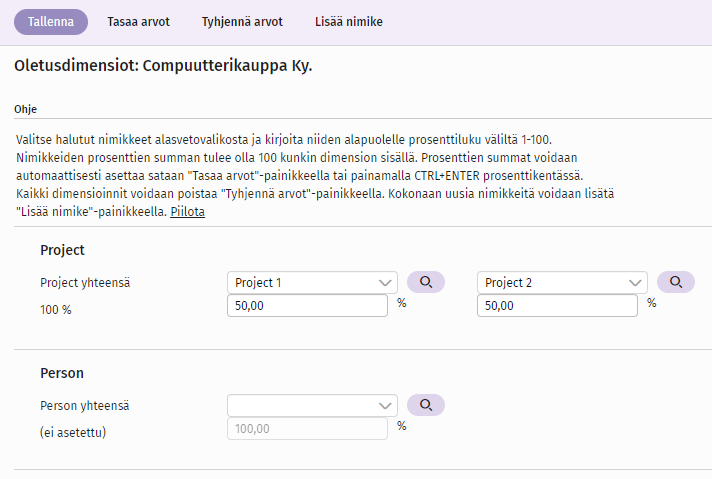Search items with magnifier beside Project 2
The width and height of the screenshot is (712, 479).
676,282
